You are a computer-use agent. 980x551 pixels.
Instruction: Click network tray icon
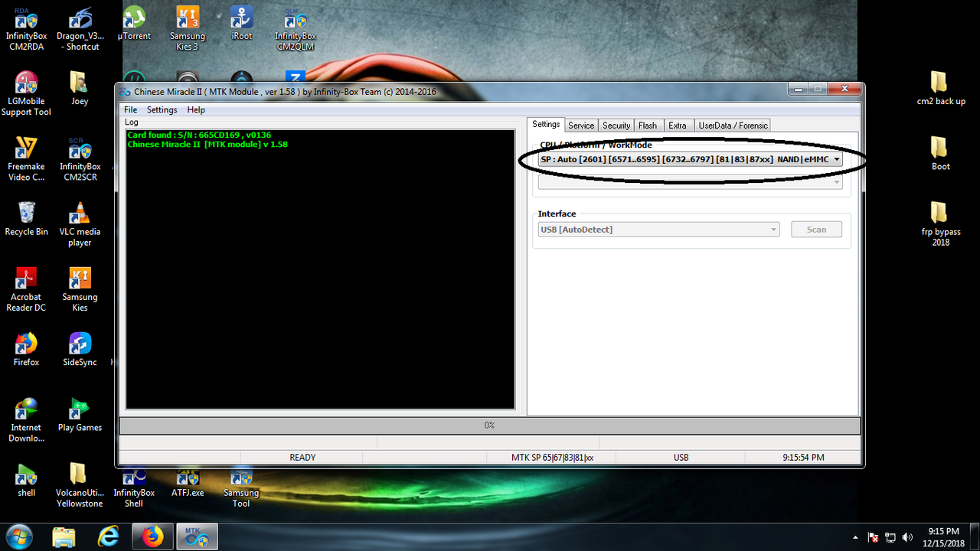(890, 537)
